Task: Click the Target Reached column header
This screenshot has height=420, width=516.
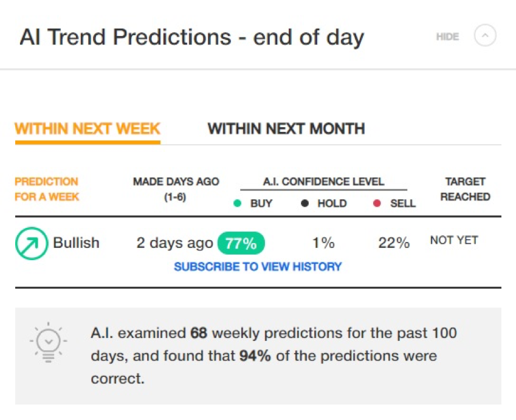Action: pyautogui.click(x=466, y=189)
